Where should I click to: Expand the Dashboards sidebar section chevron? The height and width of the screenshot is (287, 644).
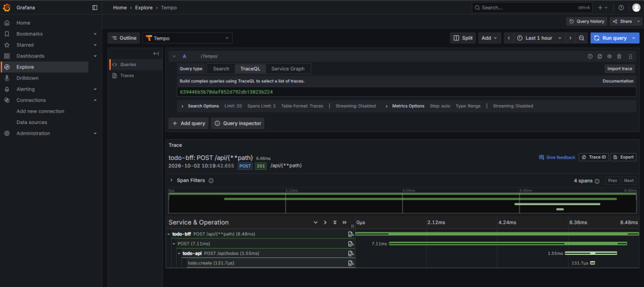point(95,56)
